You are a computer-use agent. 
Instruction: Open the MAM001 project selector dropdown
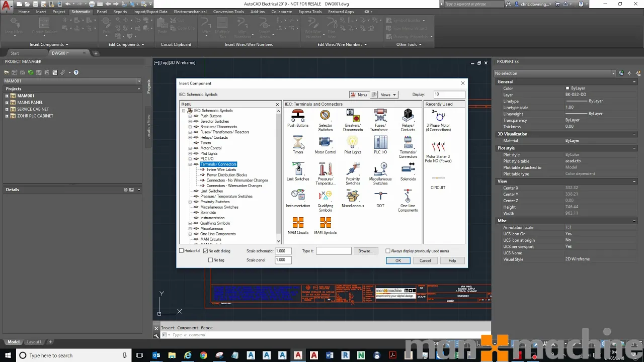tap(139, 81)
